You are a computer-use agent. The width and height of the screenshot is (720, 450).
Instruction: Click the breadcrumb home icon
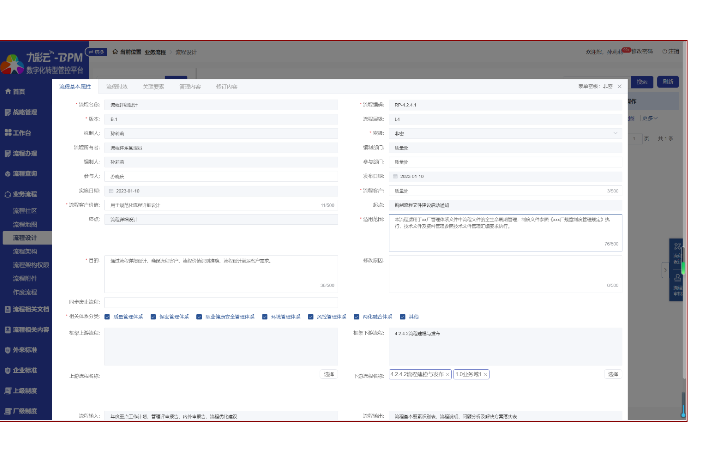pyautogui.click(x=115, y=51)
